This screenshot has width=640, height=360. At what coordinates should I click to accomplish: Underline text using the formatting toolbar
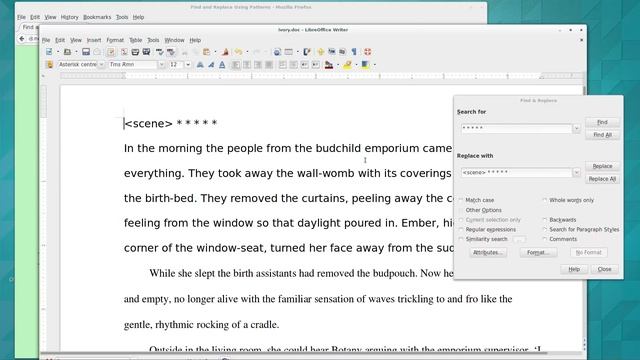click(x=222, y=64)
